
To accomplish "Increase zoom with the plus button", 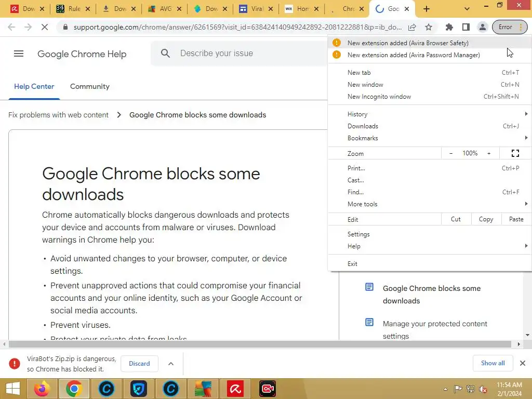I will pos(489,153).
